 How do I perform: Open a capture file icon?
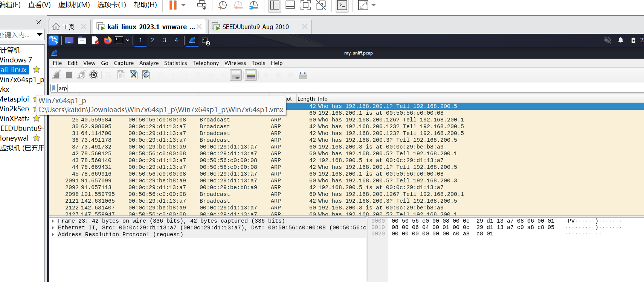point(109,75)
